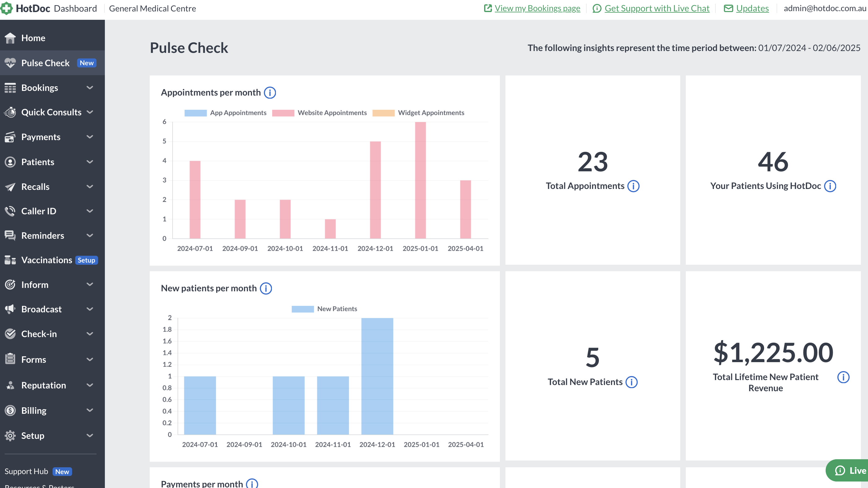
Task: Expand the Recalls sidebar chevron
Action: coord(90,186)
